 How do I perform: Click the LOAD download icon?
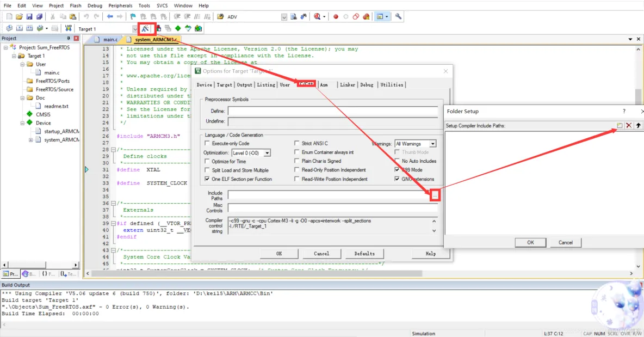(68, 28)
